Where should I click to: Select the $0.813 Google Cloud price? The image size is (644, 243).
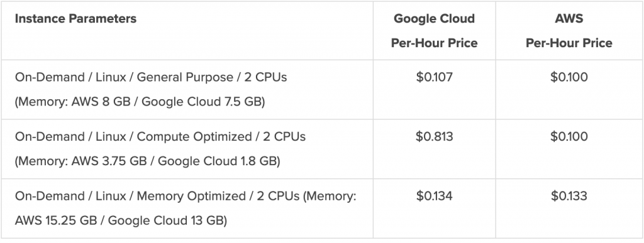434,137
